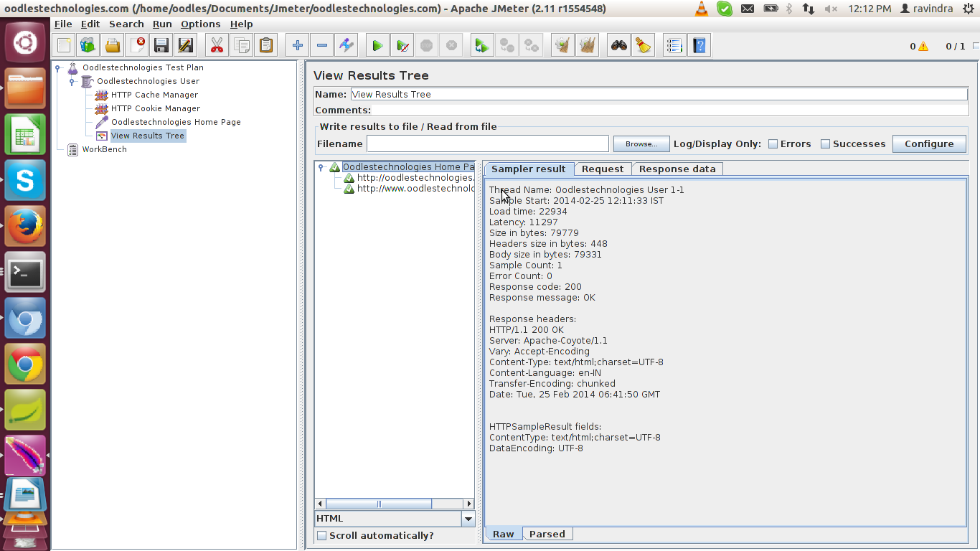Select the WorkBench tree node
Viewport: 980px width, 551px height.
click(104, 149)
